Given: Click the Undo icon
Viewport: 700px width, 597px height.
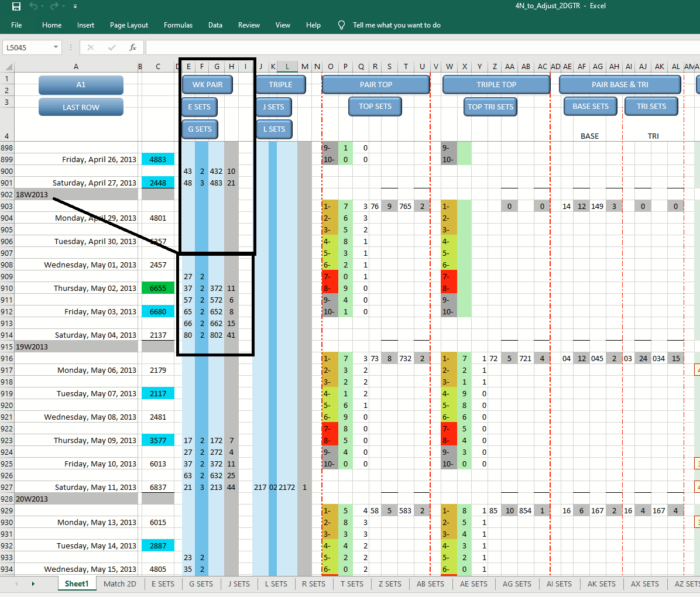Looking at the screenshot, I should coord(33,6).
